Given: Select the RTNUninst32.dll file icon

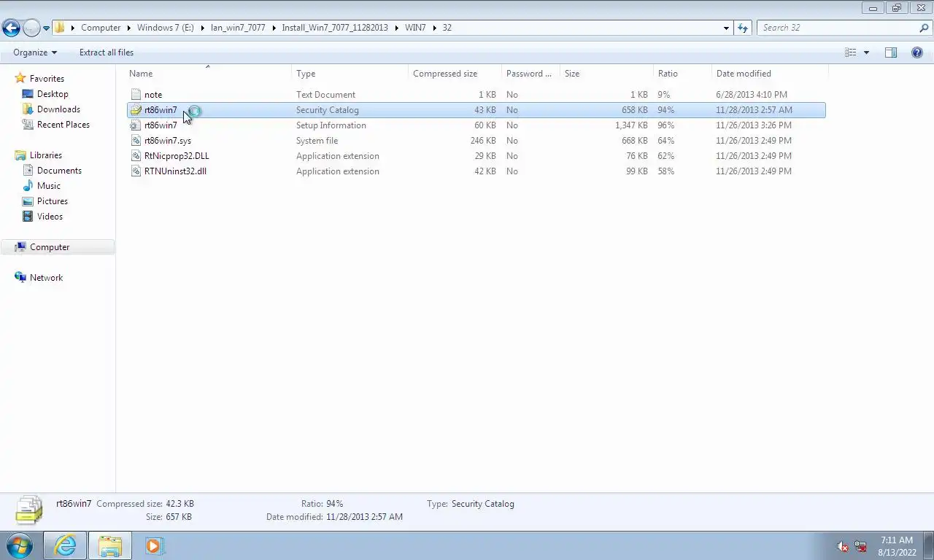Looking at the screenshot, I should [x=136, y=171].
